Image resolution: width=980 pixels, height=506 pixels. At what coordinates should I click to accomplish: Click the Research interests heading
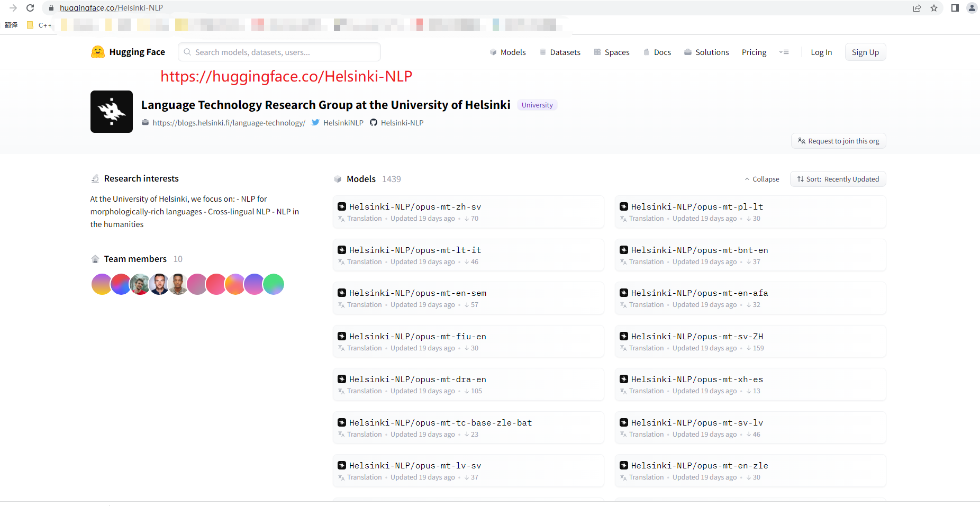tap(141, 178)
